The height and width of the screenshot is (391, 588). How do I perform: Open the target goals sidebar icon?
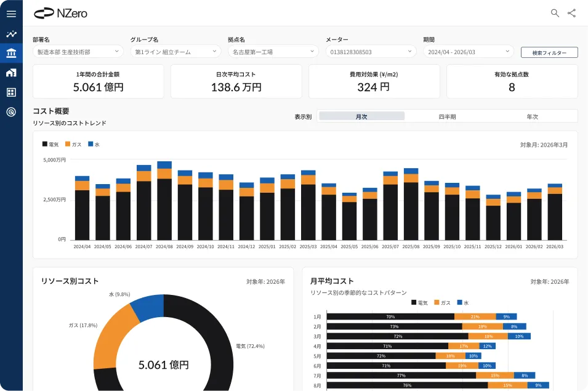11,111
